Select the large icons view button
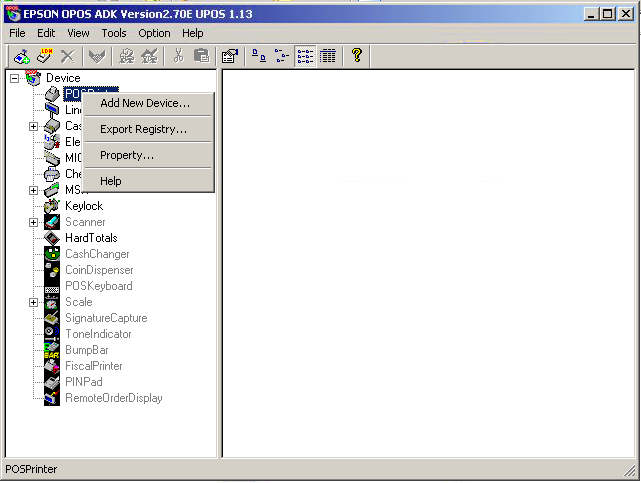Screen dimensions: 641x483 (x=257, y=56)
